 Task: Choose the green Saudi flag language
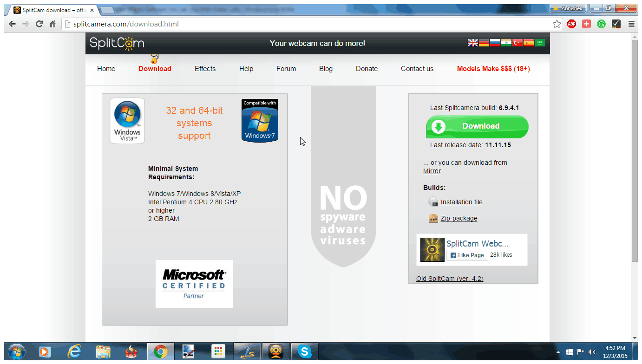(x=540, y=43)
